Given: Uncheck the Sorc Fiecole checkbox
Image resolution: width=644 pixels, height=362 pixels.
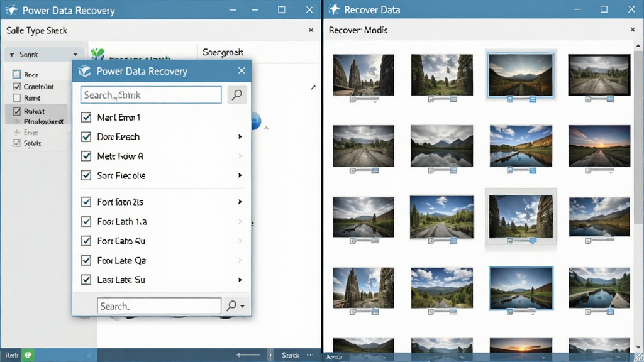Looking at the screenshot, I should [86, 175].
